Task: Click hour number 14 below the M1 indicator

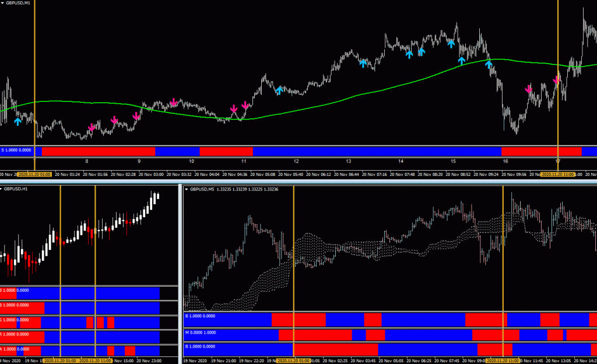Action: (x=401, y=161)
